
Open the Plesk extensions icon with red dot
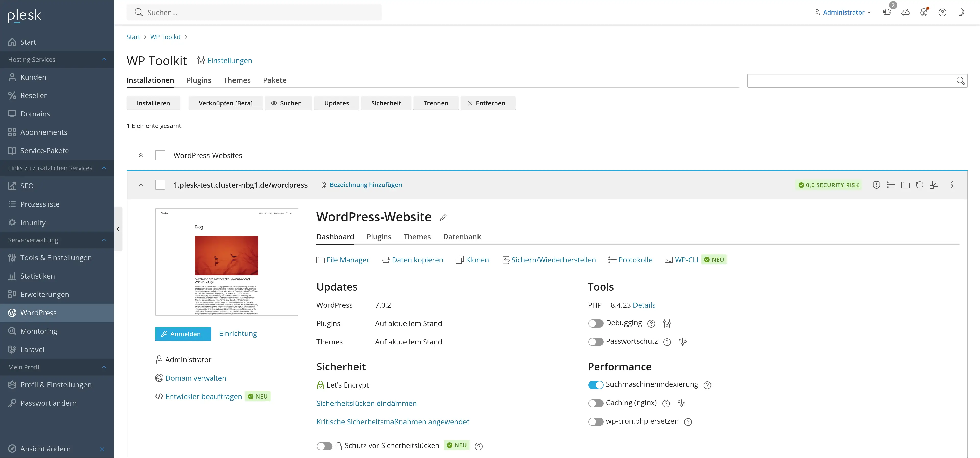[x=924, y=12]
